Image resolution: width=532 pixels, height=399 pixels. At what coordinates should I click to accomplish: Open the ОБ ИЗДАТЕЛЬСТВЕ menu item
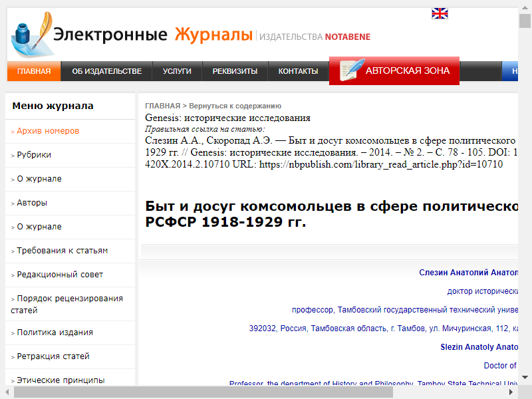[107, 71]
